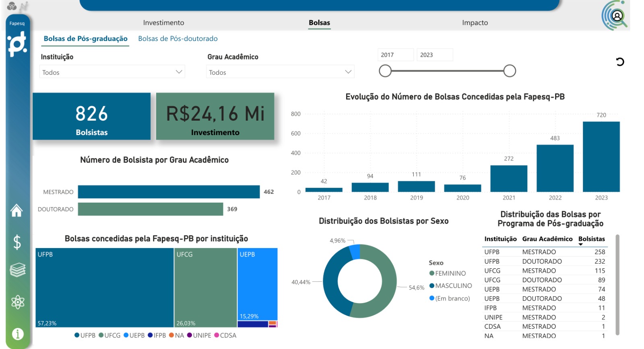Image resolution: width=644 pixels, height=349 pixels.
Task: Open Bolsas de Pós-doutorado link
Action: [x=178, y=39]
